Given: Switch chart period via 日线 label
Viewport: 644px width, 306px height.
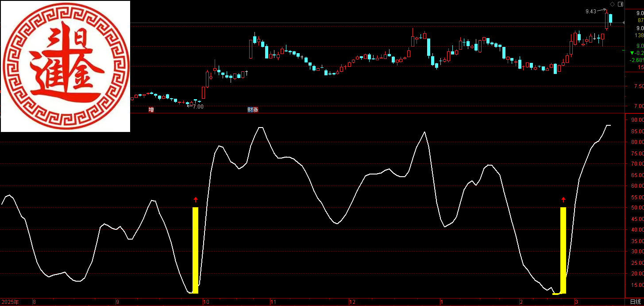Looking at the screenshot, I should coord(635,302).
